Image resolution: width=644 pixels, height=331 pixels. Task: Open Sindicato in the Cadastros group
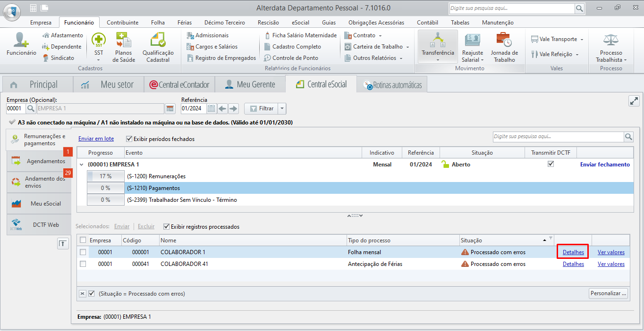click(x=58, y=58)
